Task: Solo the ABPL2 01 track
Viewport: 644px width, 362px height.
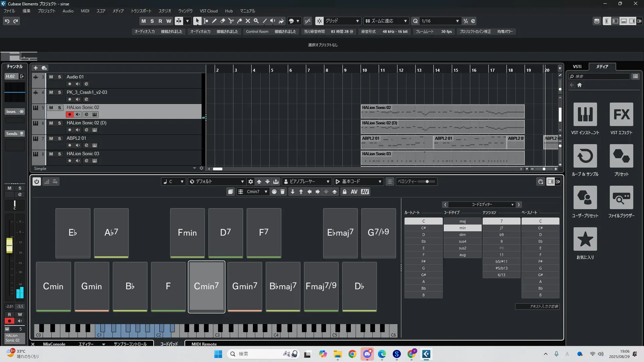Action: point(59,138)
